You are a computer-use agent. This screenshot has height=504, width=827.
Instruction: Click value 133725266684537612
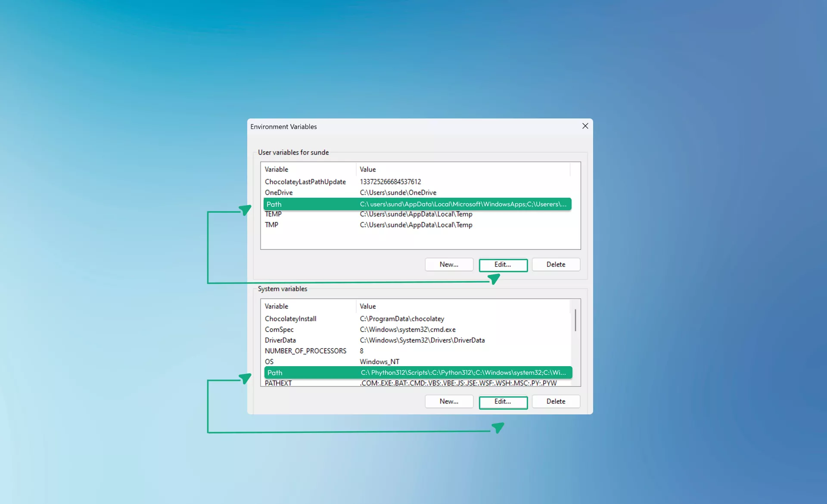tap(390, 182)
